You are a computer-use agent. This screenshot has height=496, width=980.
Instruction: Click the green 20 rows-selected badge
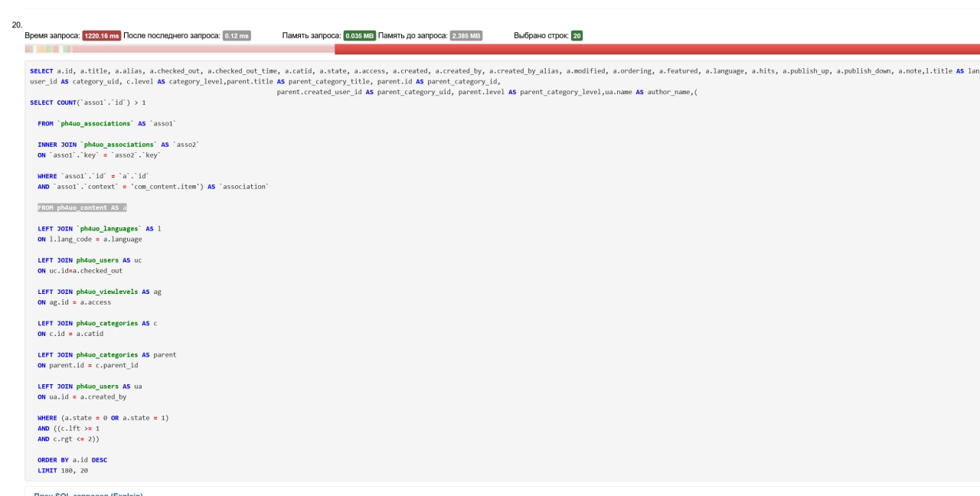[577, 35]
